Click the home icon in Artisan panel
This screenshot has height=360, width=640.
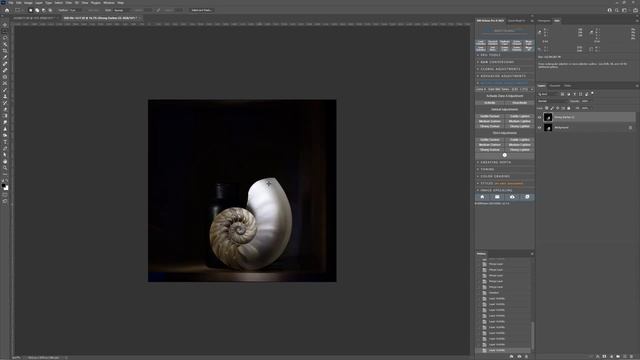click(x=482, y=197)
